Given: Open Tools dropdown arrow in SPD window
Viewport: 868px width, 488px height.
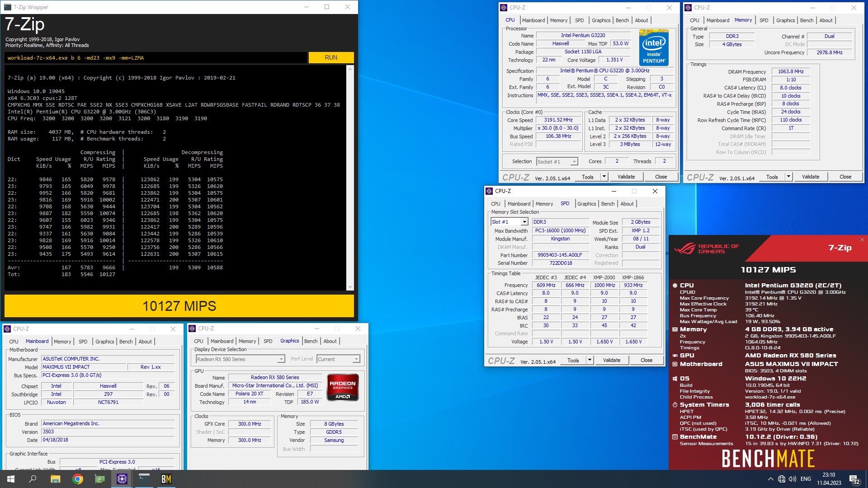Looking at the screenshot, I should click(x=590, y=360).
